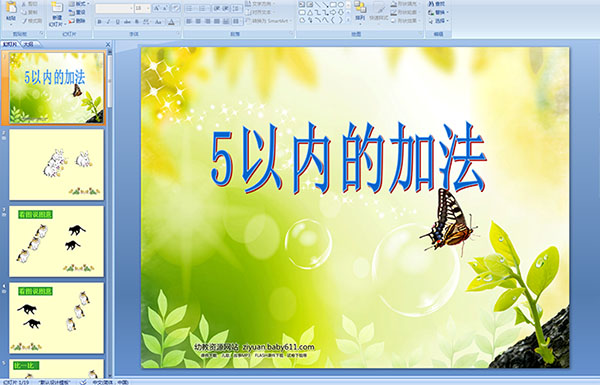Click the Numbering list icon
This screenshot has width=600, height=385.
pyautogui.click(x=202, y=8)
